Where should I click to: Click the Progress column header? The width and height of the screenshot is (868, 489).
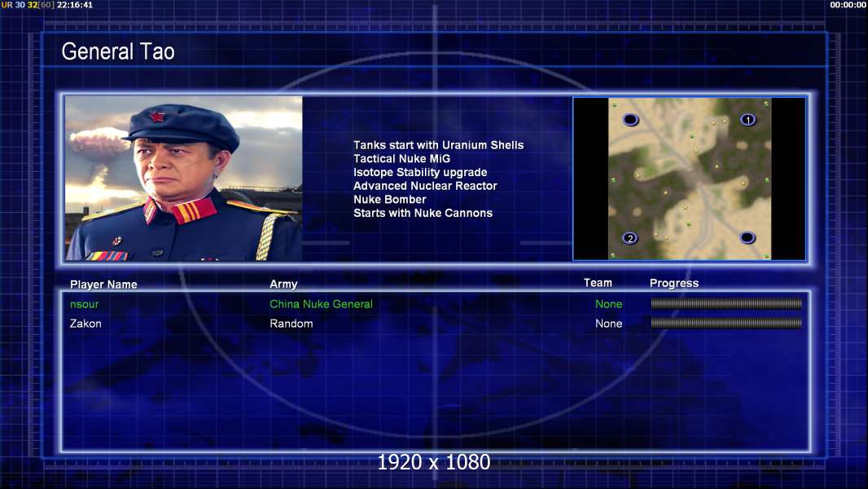click(x=674, y=284)
